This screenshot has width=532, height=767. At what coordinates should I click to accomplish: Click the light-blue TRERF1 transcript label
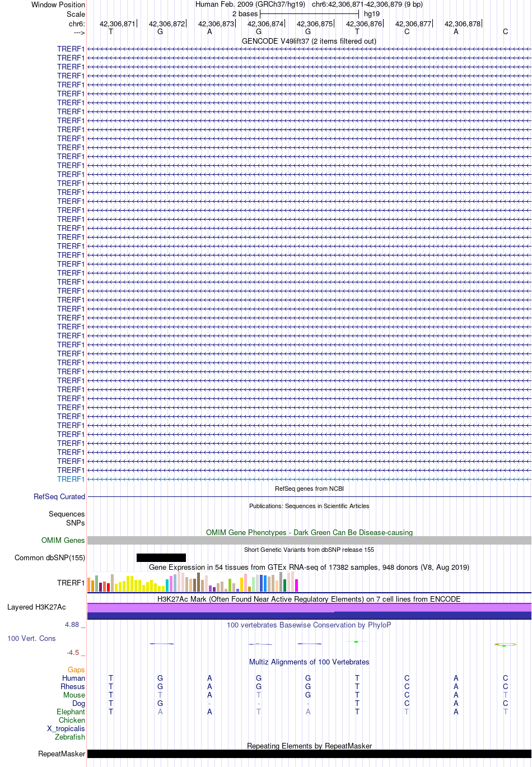pyautogui.click(x=71, y=479)
